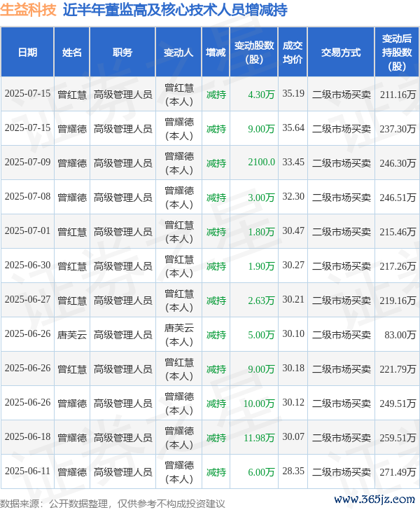
Task: Select the 35.64 average price cell
Action: (x=293, y=127)
